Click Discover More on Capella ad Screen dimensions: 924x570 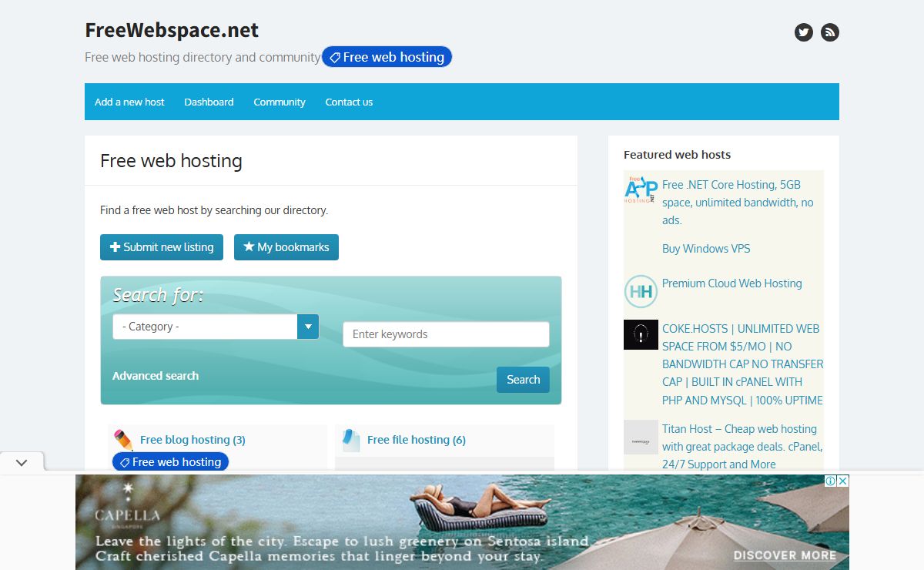coord(784,555)
